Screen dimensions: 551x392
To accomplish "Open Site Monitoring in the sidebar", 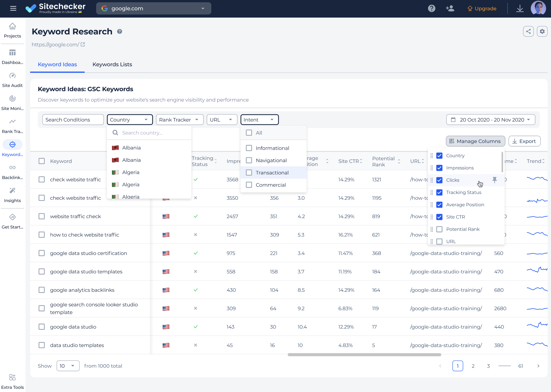I will point(12,103).
